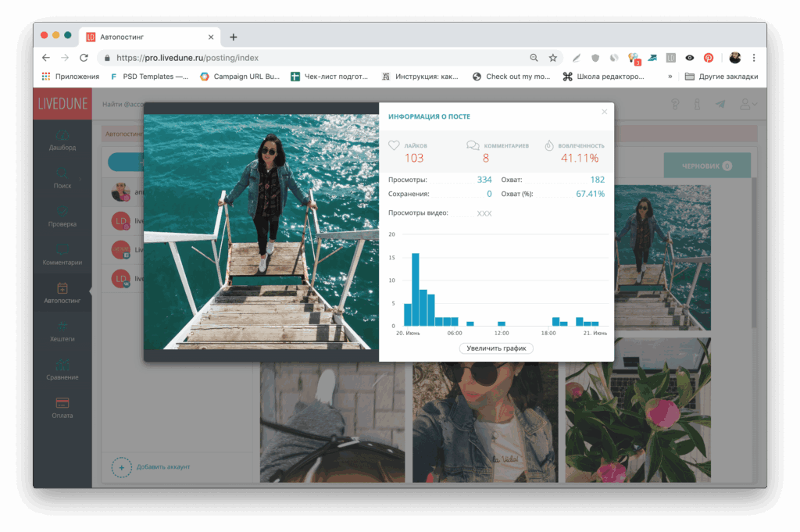Open Проверка section in the sidebar
The height and width of the screenshot is (532, 800).
tap(62, 216)
